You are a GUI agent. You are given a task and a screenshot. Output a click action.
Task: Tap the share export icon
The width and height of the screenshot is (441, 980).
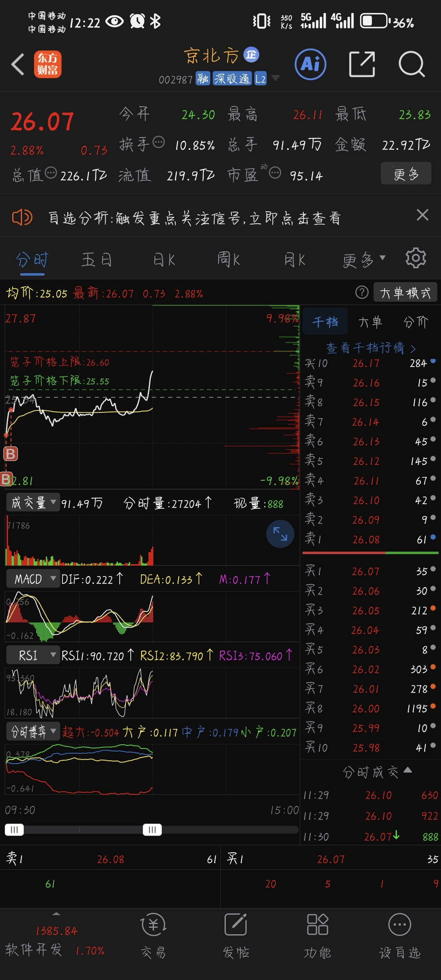[362, 64]
